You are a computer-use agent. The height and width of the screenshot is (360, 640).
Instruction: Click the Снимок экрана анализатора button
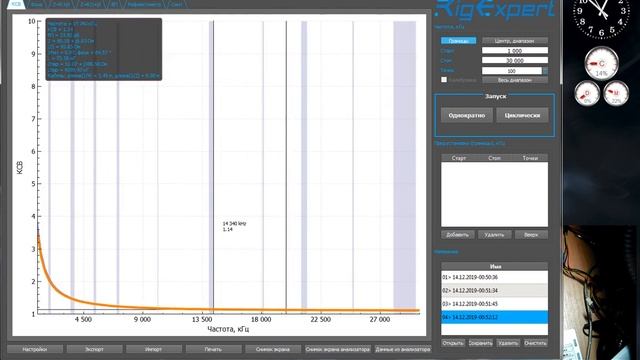(338, 349)
